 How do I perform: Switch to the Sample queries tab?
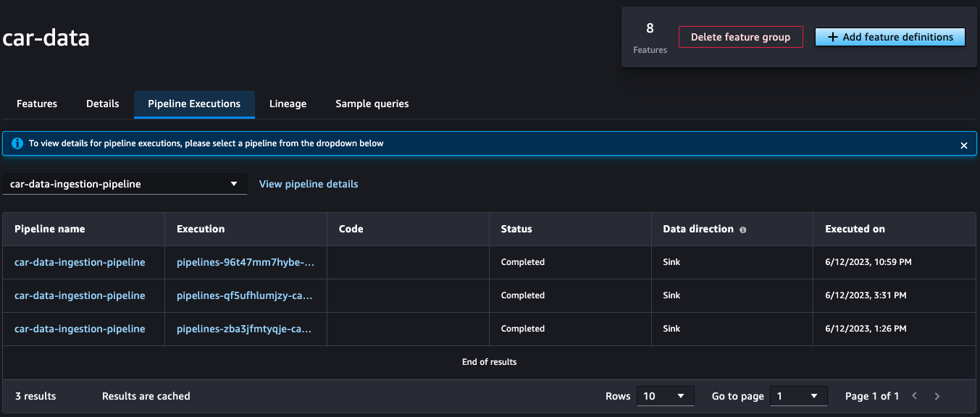pos(372,104)
